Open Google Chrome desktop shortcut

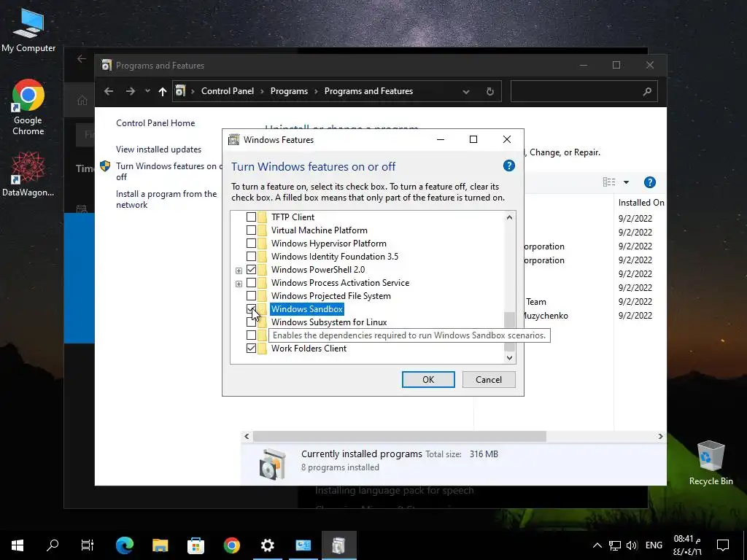[x=28, y=107]
